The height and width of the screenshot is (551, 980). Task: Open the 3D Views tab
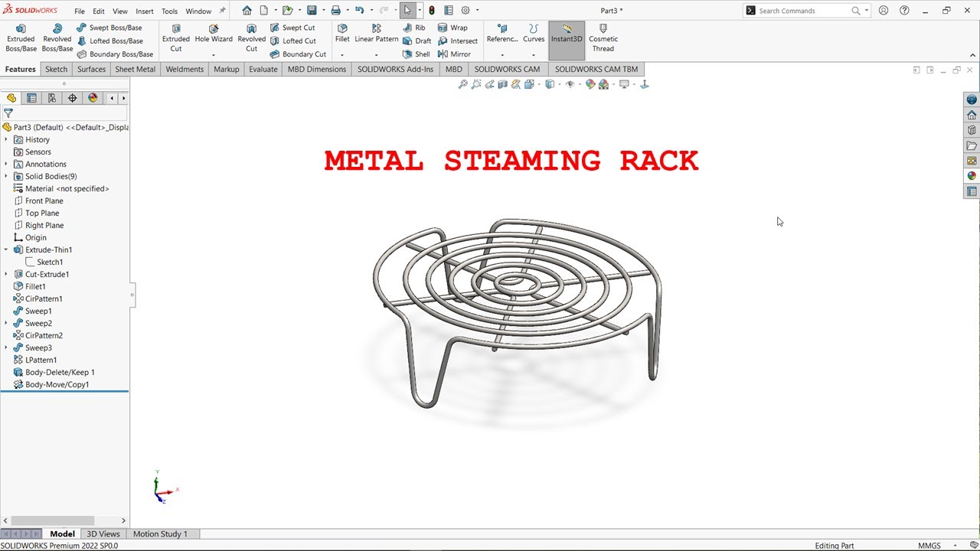[103, 533]
